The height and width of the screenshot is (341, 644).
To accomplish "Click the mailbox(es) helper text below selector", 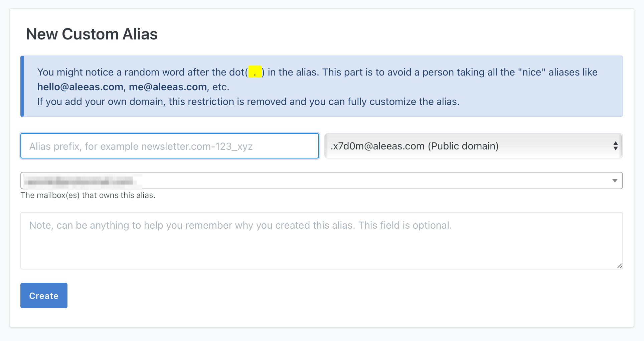I will click(88, 195).
